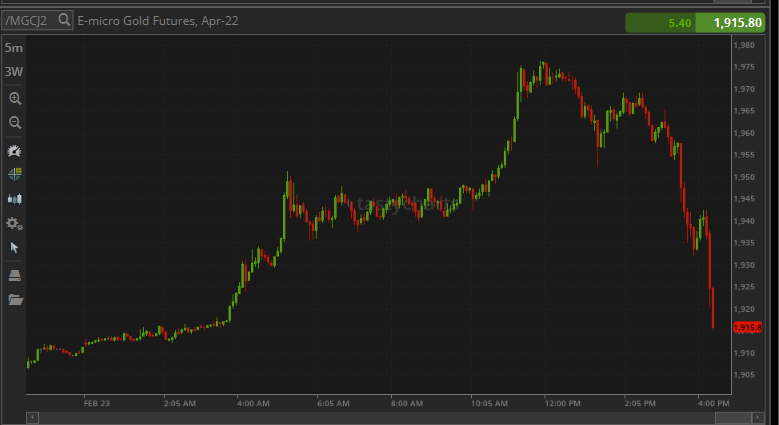Viewport: 779px width, 425px height.
Task: Toggle the crosshair grid tool
Action: click(15, 174)
